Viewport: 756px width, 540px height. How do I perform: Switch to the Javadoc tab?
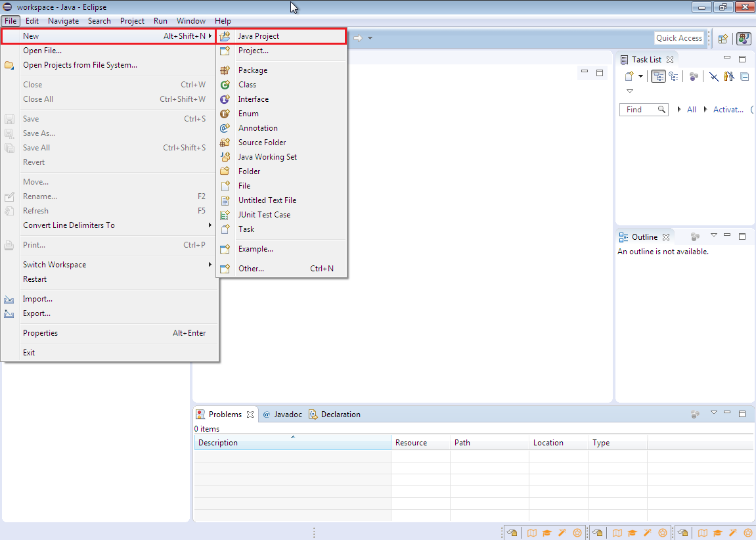[x=282, y=415]
